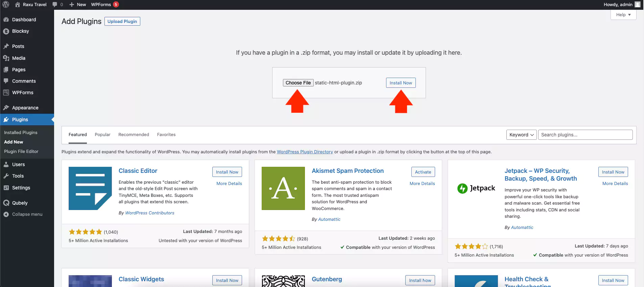Collapse the admin menu arrow icon
Screen dimensions: 644x287
[6, 214]
